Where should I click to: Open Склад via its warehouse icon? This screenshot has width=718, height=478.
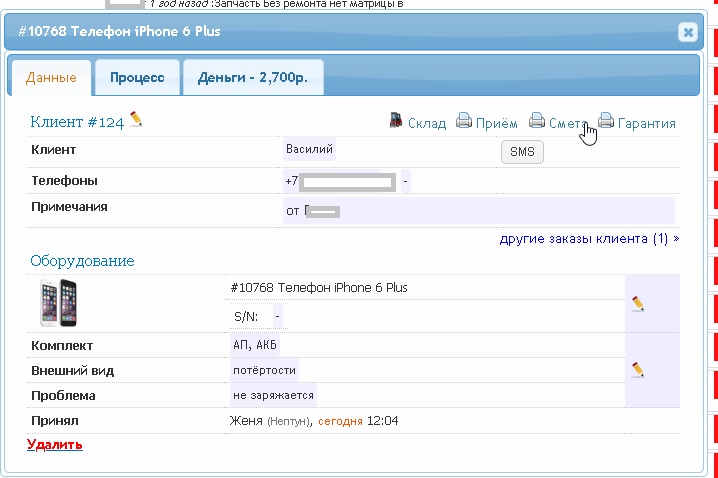(x=397, y=122)
